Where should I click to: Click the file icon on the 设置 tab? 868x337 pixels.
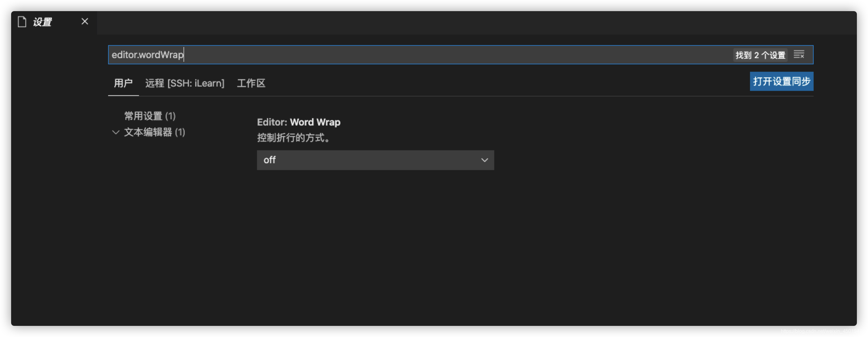tap(22, 22)
